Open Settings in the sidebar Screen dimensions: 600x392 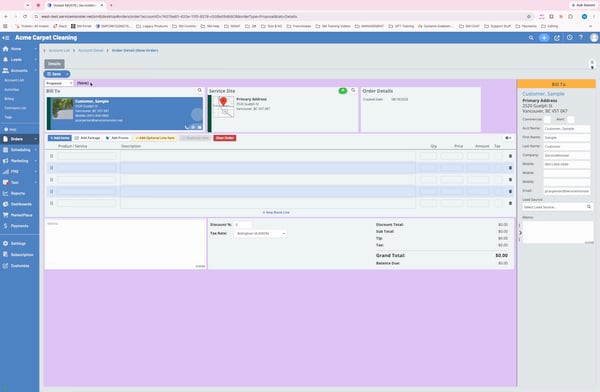pyautogui.click(x=18, y=243)
